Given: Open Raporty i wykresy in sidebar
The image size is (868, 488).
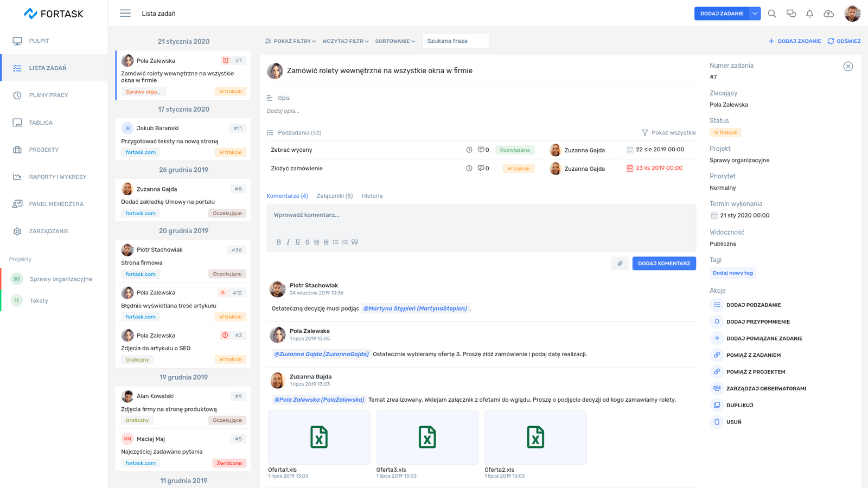Looking at the screenshot, I should (x=58, y=177).
